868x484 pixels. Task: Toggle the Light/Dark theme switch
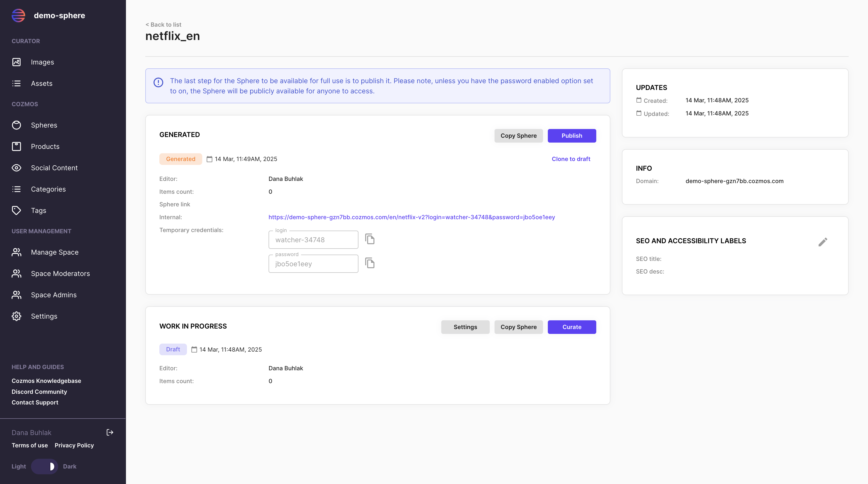pyautogui.click(x=45, y=467)
